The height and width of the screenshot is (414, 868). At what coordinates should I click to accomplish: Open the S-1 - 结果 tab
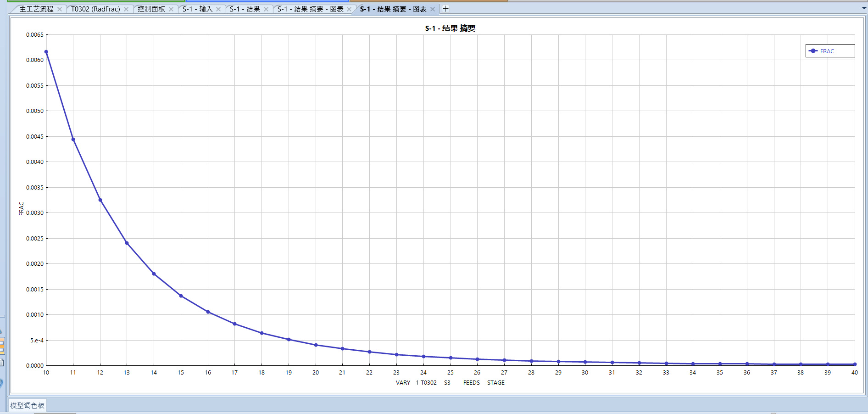tap(245, 9)
